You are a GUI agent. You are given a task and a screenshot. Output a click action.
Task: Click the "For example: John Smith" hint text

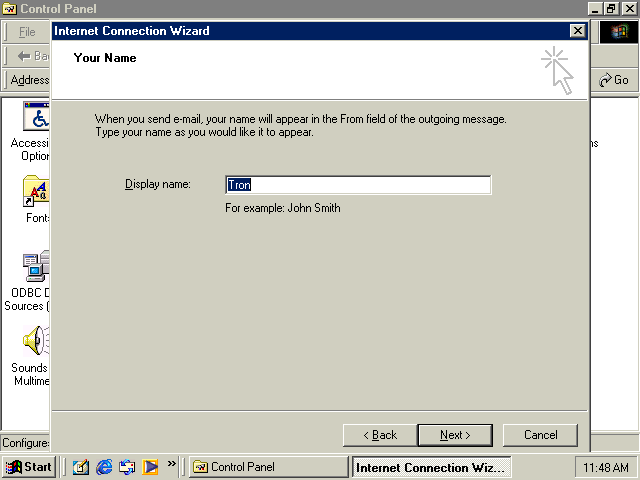pos(282,208)
